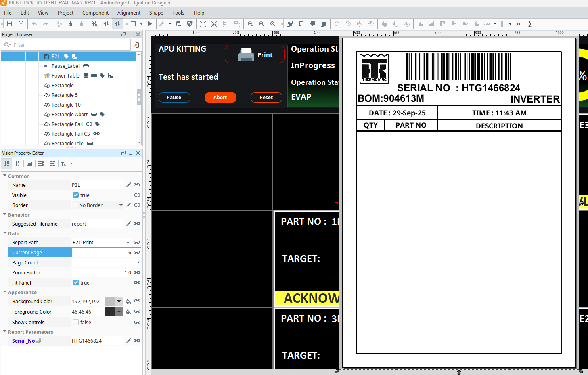Collapse the Appearance property section
Screen dimensions: 588x375
coord(5,292)
